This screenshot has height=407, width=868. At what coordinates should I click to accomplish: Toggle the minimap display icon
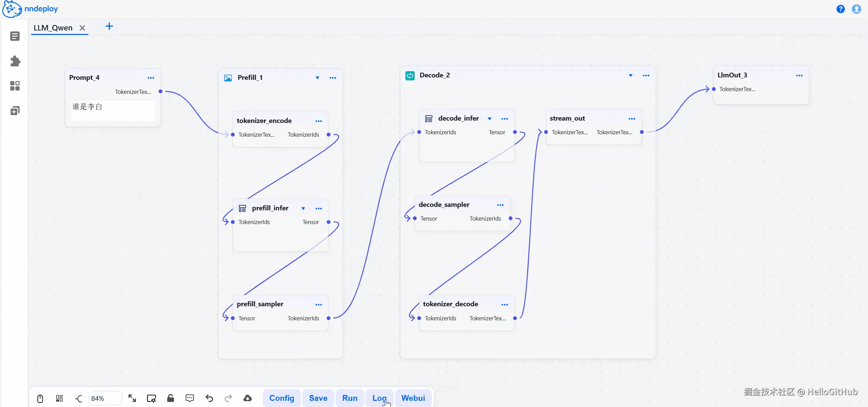pos(151,398)
